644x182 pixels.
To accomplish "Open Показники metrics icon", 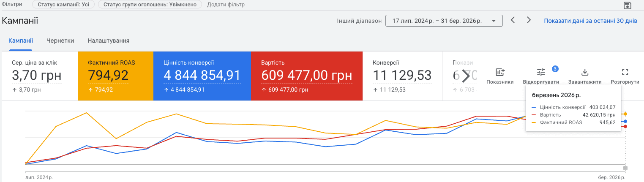I will [500, 72].
